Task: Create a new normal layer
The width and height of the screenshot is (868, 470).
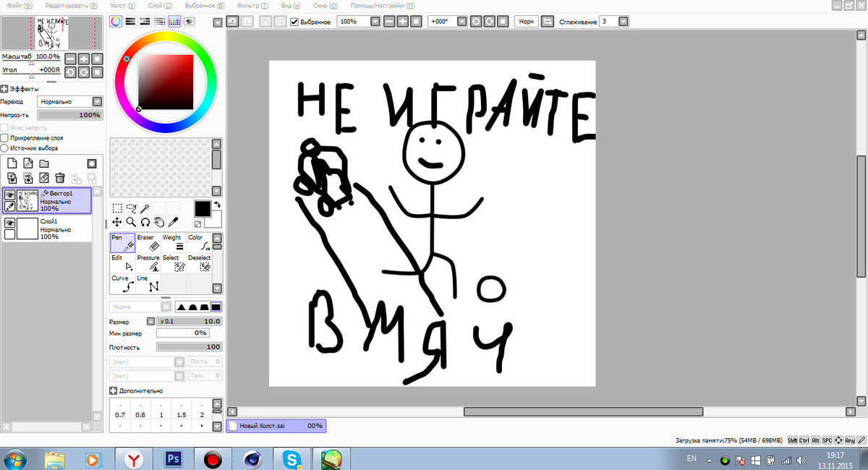Action: [12, 163]
